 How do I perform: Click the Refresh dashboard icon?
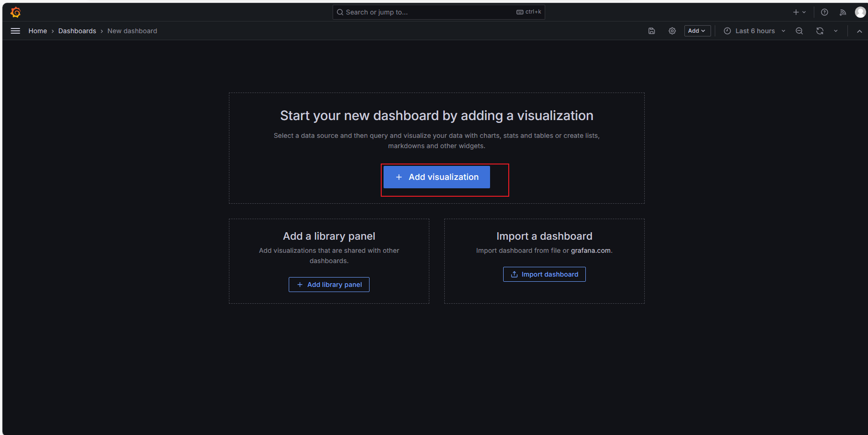[820, 31]
